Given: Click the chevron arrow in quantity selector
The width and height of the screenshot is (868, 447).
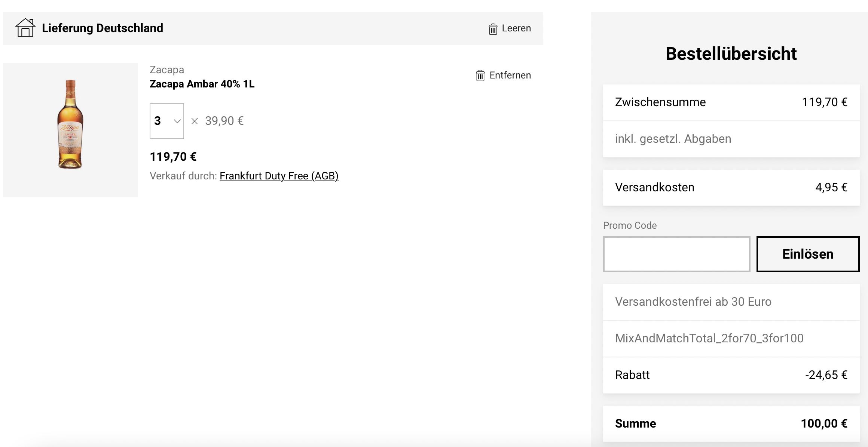Looking at the screenshot, I should 177,121.
